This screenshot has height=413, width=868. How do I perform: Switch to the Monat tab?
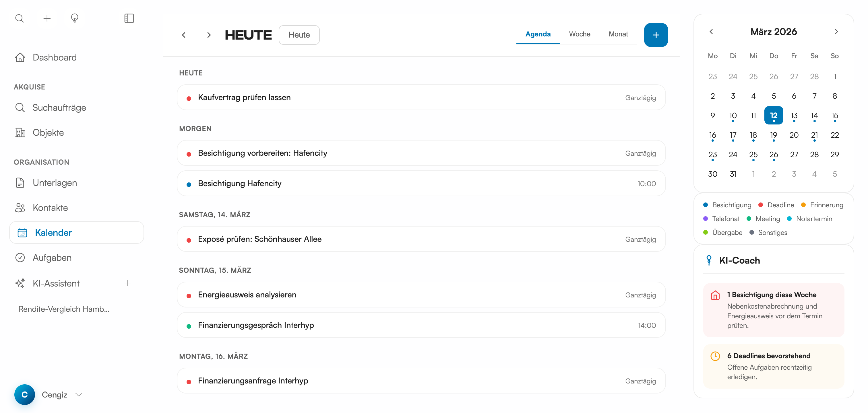pos(618,34)
